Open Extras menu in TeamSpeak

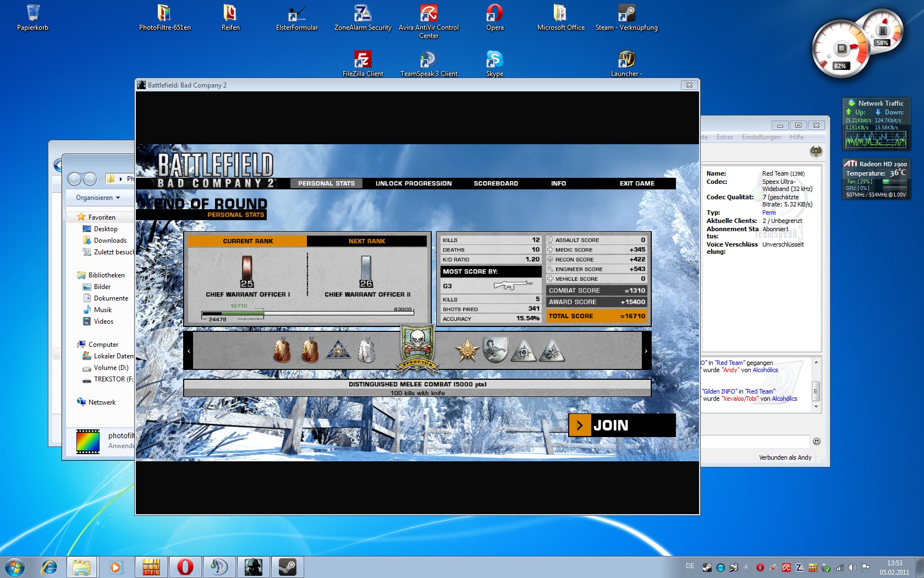click(724, 137)
